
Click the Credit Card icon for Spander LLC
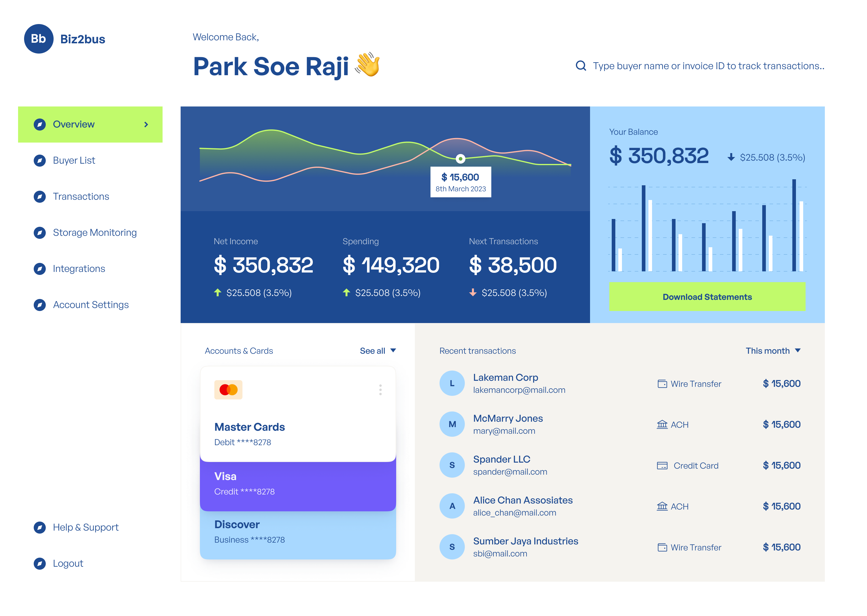click(662, 465)
